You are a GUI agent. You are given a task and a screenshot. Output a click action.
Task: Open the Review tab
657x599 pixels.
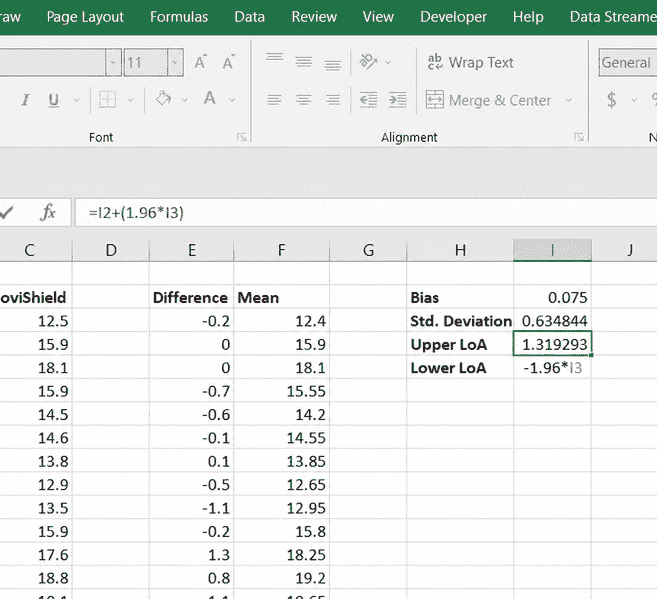(314, 17)
